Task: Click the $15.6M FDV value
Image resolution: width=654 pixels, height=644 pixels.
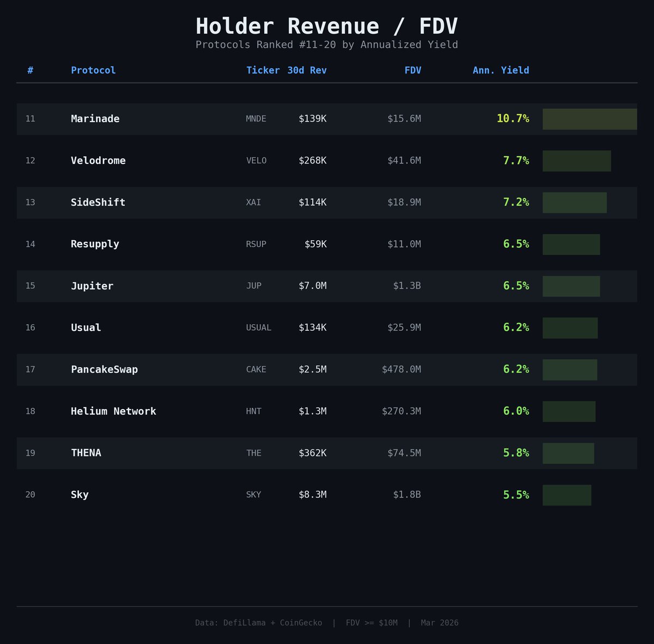Action: pos(404,119)
